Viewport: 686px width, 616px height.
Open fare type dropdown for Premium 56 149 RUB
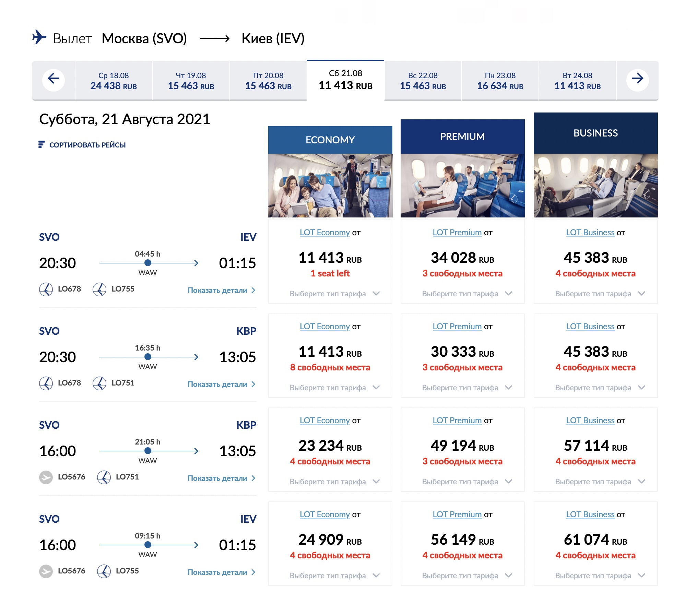point(467,576)
